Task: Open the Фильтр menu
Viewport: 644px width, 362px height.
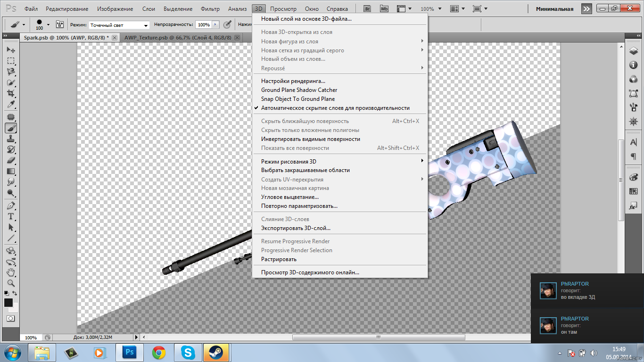Action: coord(210,9)
